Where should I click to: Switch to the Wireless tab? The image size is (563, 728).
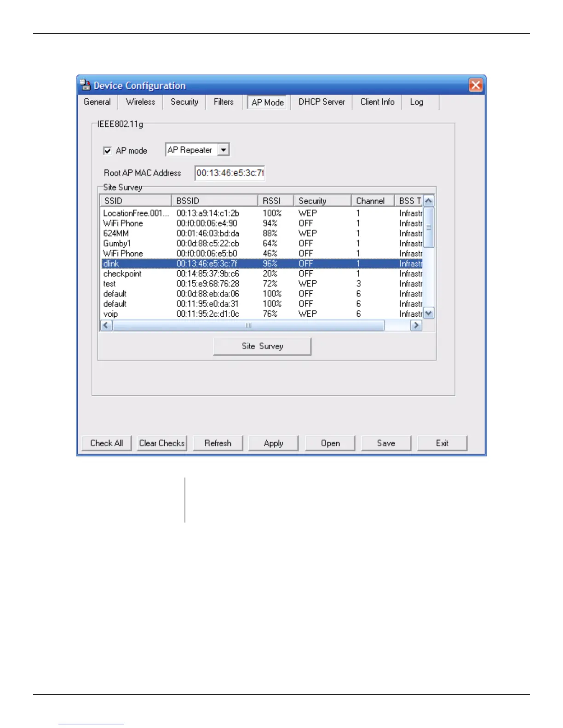click(x=140, y=102)
